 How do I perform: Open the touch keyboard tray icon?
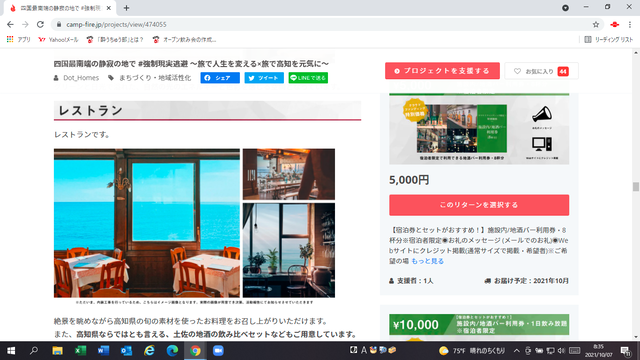[575, 351]
